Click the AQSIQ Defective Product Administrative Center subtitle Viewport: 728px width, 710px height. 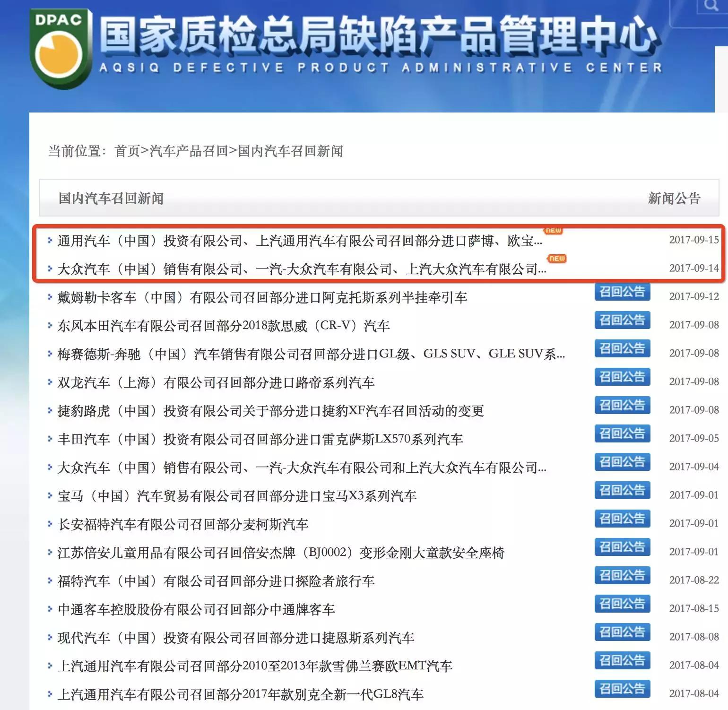pos(381,68)
